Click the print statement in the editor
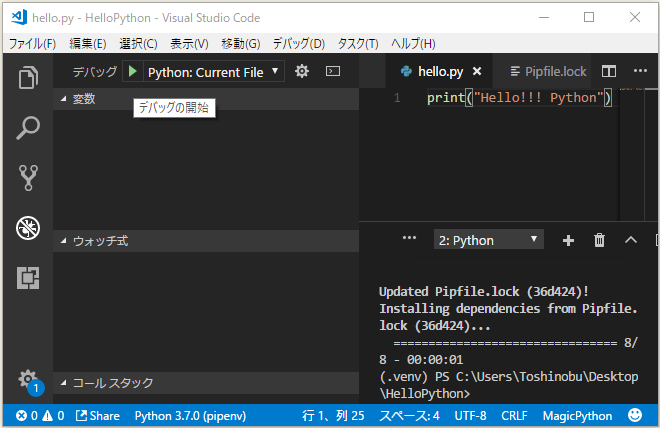 tap(519, 98)
